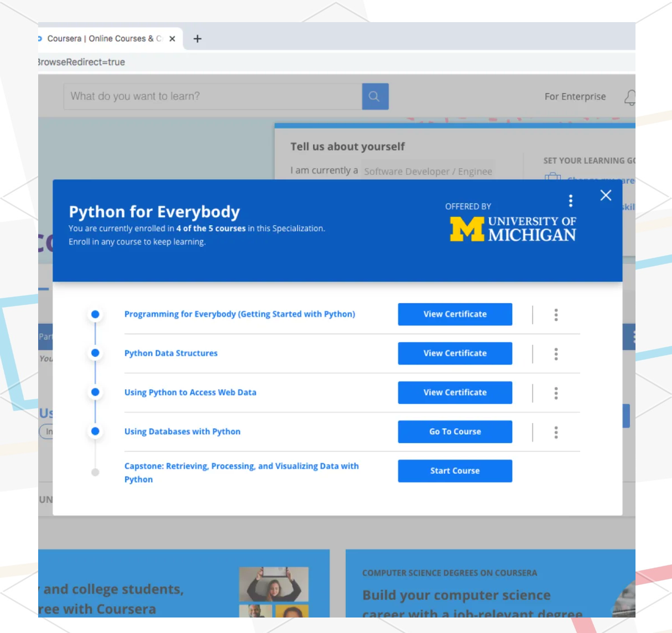Go to course Using Databases with Python
This screenshot has height=633, width=672.
click(x=455, y=432)
